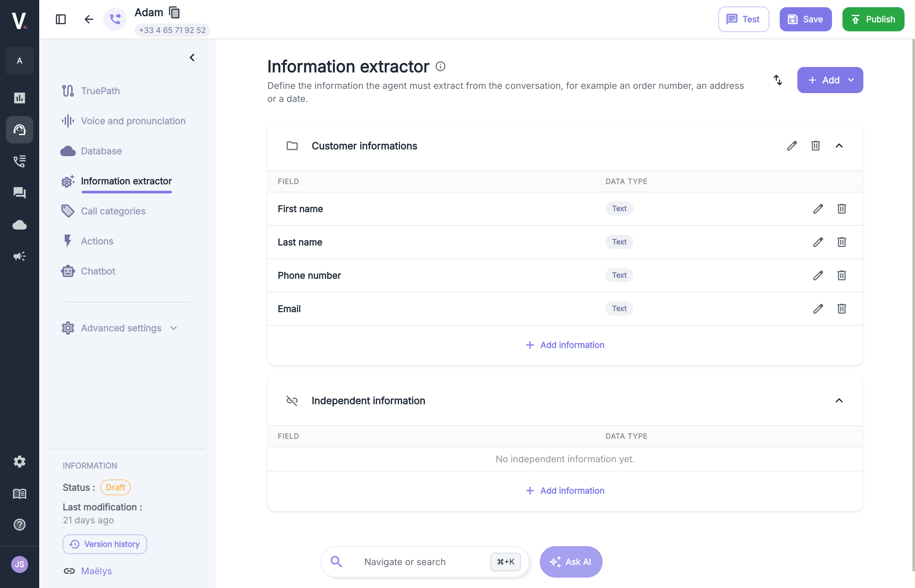The height and width of the screenshot is (588, 915).
Task: Open Voice and pronunciation settings
Action: coord(124,121)
